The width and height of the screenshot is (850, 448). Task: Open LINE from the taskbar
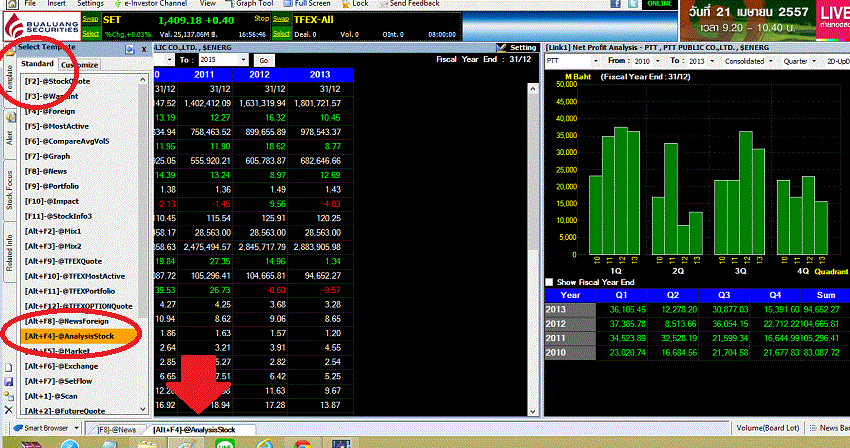coord(224,444)
